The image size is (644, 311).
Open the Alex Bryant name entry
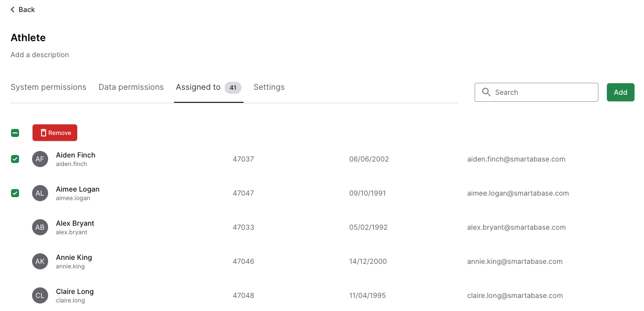[75, 223]
